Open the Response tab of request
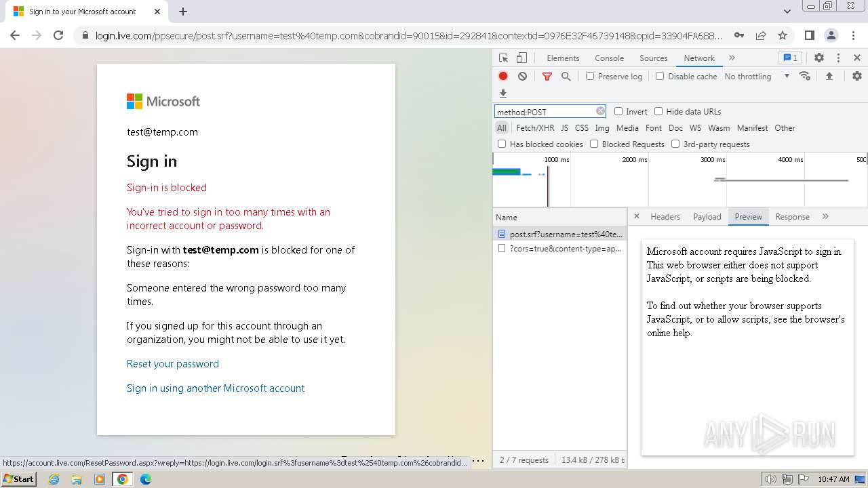The image size is (868, 488). click(x=793, y=217)
